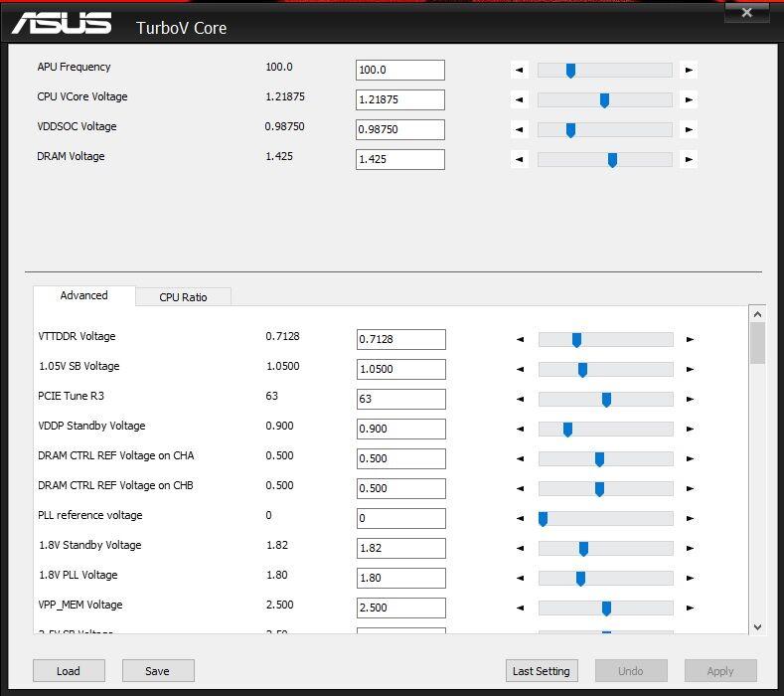The height and width of the screenshot is (696, 784).
Task: Increase PCIE Tune R3 with right arrow
Action: [690, 400]
